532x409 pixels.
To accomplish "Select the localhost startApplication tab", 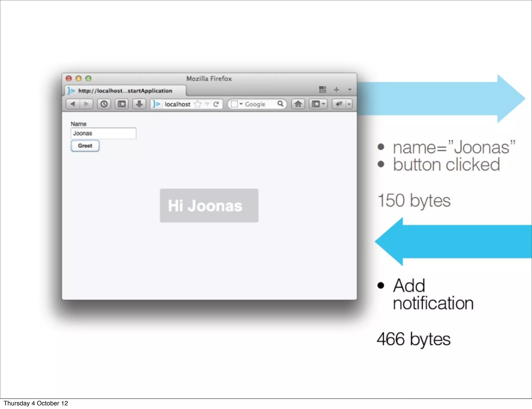I will (125, 91).
